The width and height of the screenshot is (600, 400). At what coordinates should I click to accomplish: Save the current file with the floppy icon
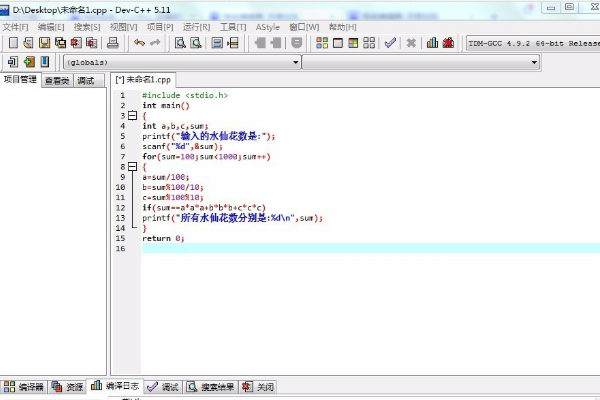coord(44,42)
